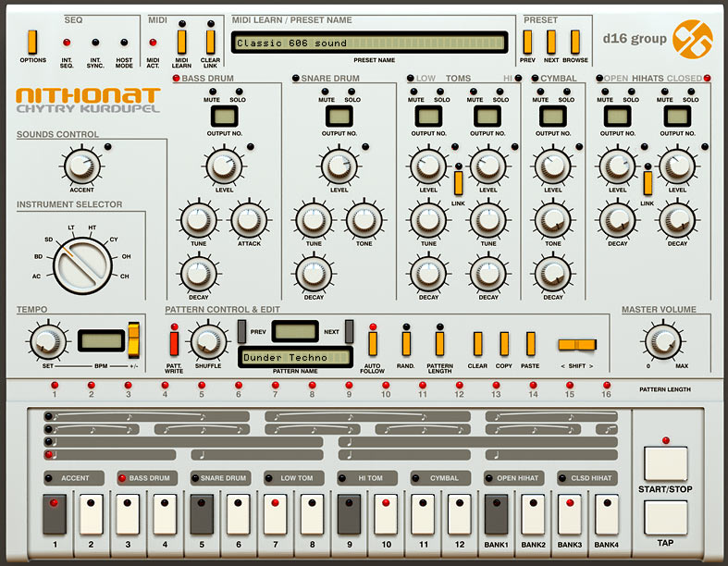Click the Tap tempo button
This screenshot has height=566, width=728.
pyautogui.click(x=665, y=518)
